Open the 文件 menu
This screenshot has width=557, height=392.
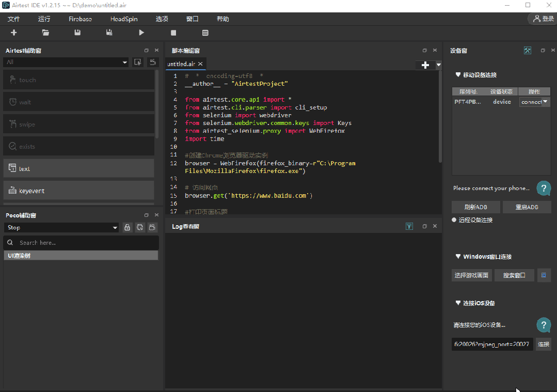pyautogui.click(x=14, y=19)
